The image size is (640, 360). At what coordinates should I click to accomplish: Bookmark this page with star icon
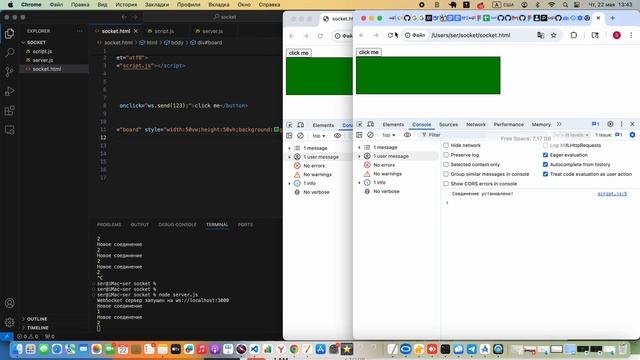(x=553, y=36)
